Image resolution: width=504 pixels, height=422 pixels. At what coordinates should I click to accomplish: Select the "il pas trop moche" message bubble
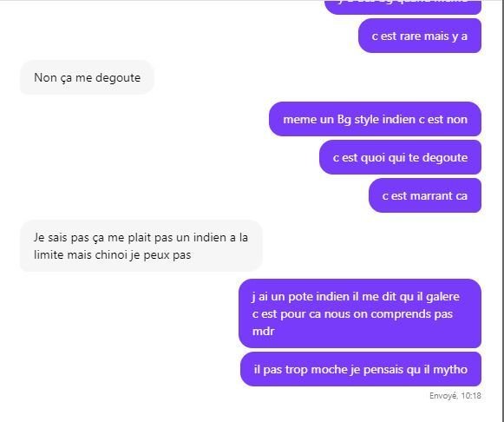361,369
